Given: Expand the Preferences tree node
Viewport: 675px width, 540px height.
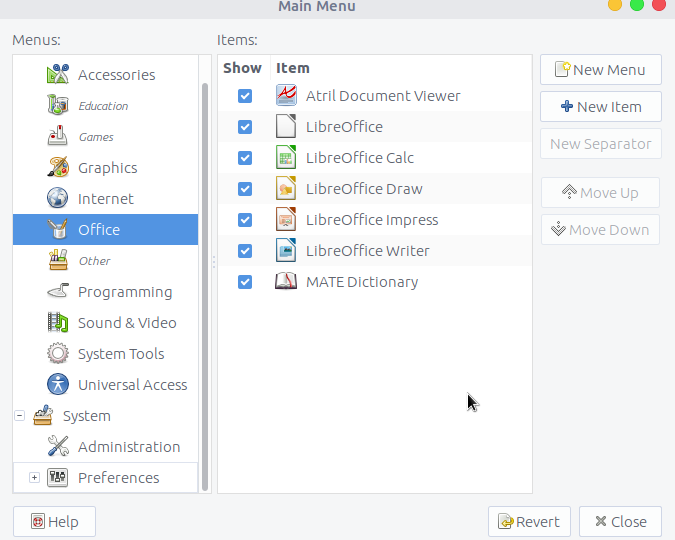Looking at the screenshot, I should pos(34,478).
